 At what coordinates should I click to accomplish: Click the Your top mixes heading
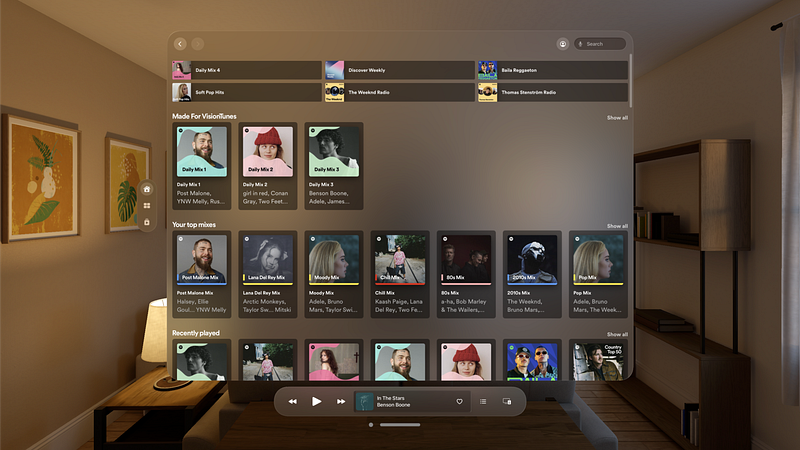click(x=194, y=224)
